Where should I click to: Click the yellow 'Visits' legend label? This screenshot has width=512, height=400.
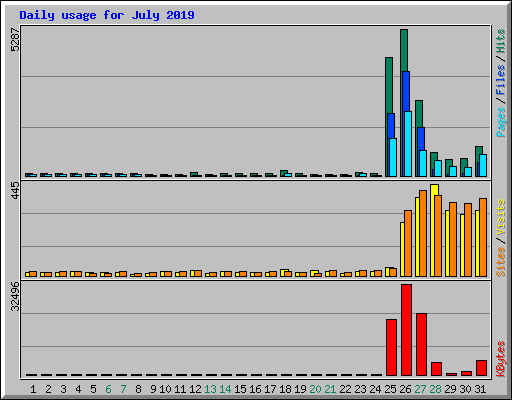(501, 217)
